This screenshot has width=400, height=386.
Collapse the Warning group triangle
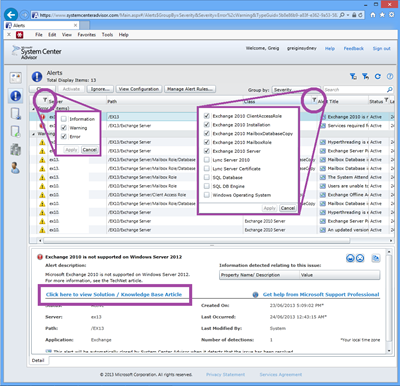click(x=33, y=134)
